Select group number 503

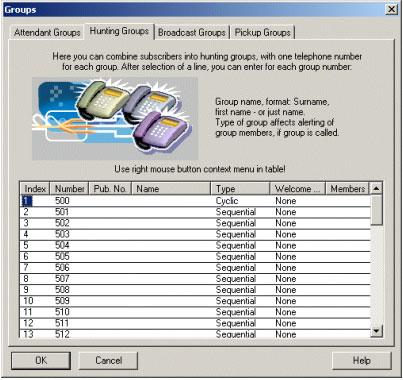(196, 234)
